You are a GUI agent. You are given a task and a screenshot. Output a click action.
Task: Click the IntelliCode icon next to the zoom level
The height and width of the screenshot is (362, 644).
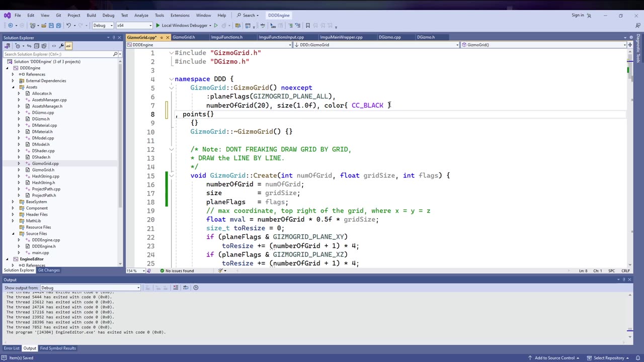coord(149,270)
